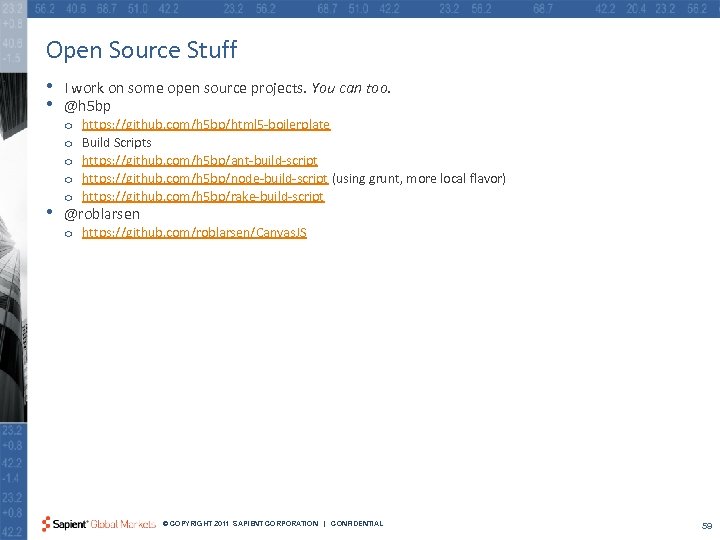Open the ant-build-script GitHub link

pyautogui.click(x=200, y=160)
